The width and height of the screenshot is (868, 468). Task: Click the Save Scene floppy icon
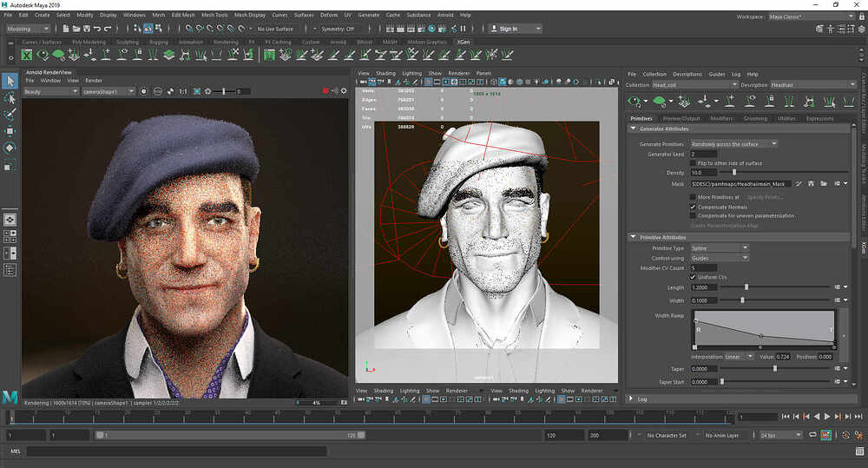click(x=87, y=29)
